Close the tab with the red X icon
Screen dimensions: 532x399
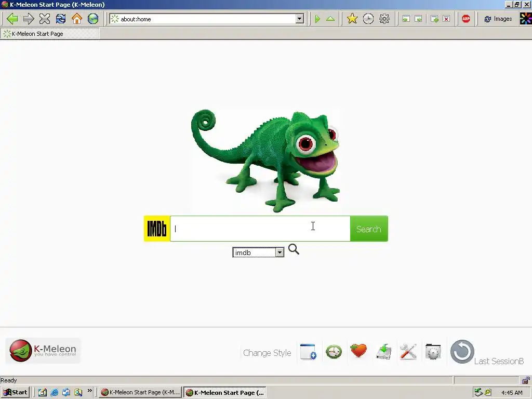pos(446,19)
